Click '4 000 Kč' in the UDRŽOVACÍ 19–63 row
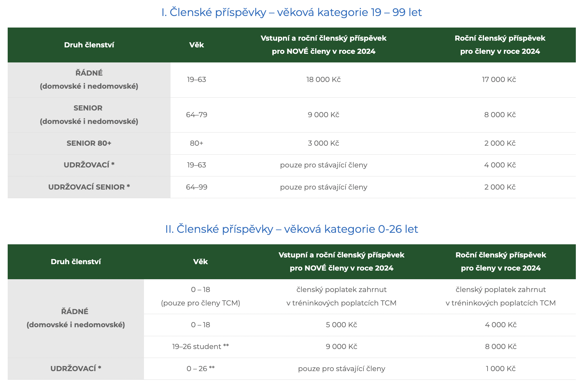This screenshot has height=390, width=588. 500,165
